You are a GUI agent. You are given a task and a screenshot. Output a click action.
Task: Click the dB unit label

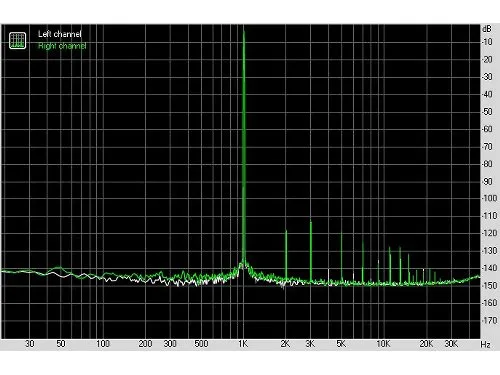click(x=487, y=29)
